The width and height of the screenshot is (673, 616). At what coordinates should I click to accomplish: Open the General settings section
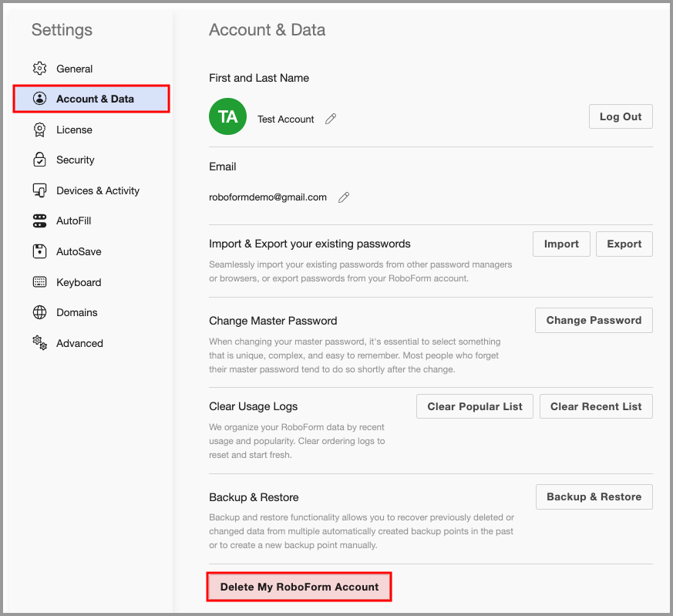pyautogui.click(x=92, y=69)
